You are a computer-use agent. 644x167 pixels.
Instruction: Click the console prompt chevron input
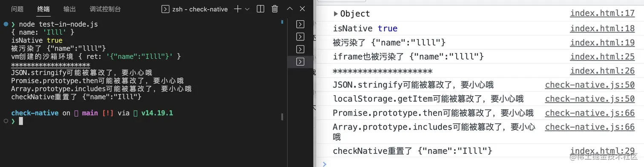[324, 164]
